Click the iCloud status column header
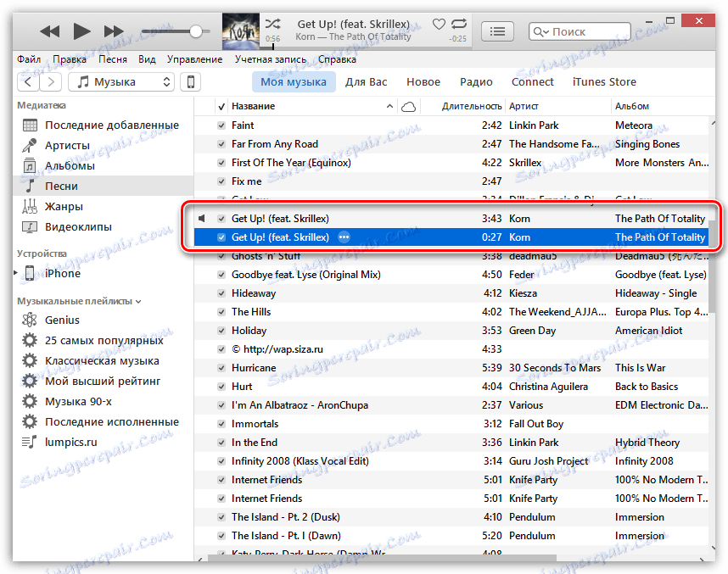 408,107
